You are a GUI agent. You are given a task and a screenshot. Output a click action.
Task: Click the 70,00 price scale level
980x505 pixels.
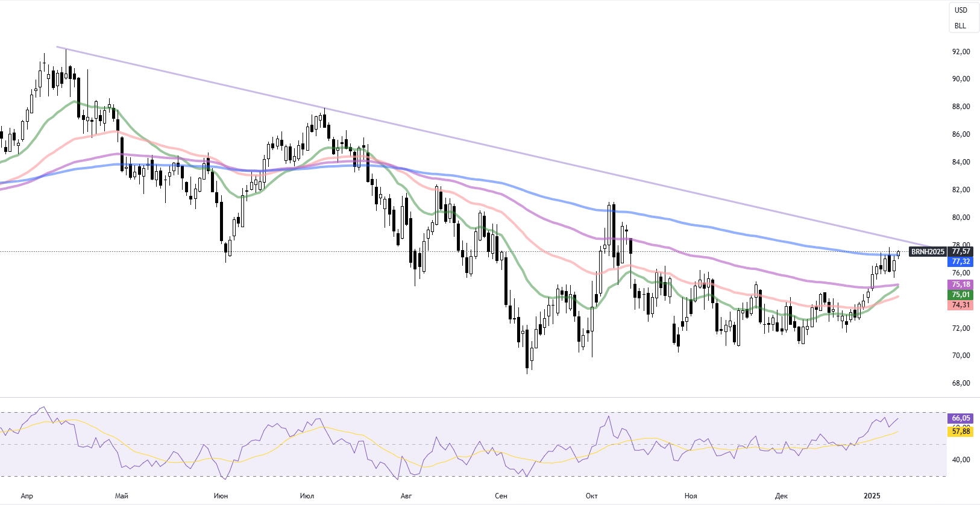(961, 356)
